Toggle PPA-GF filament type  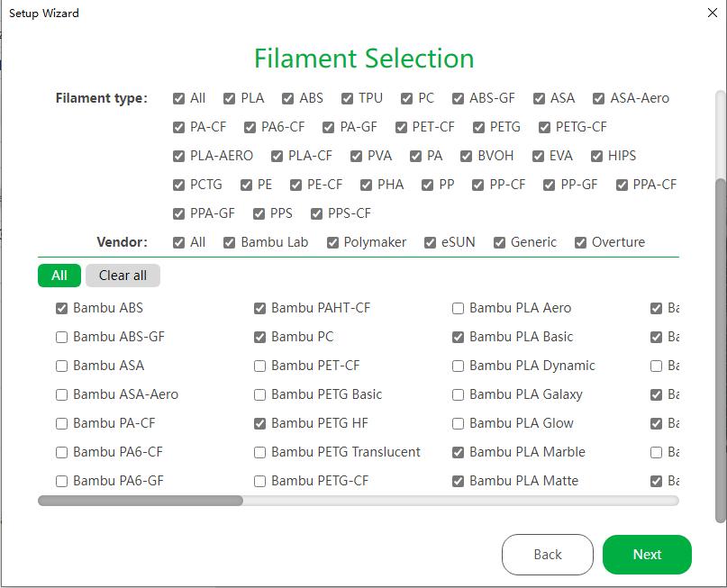tap(178, 214)
